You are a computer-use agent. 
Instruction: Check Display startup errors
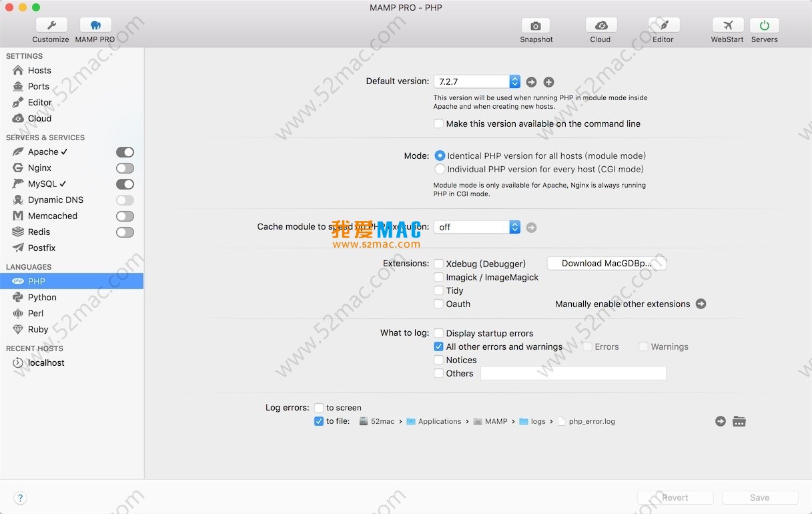click(x=438, y=333)
